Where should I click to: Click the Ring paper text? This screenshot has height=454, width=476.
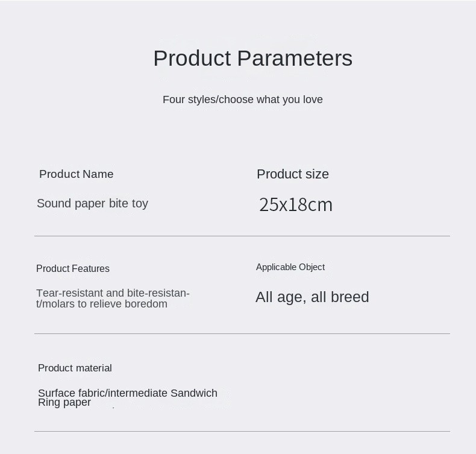click(64, 402)
